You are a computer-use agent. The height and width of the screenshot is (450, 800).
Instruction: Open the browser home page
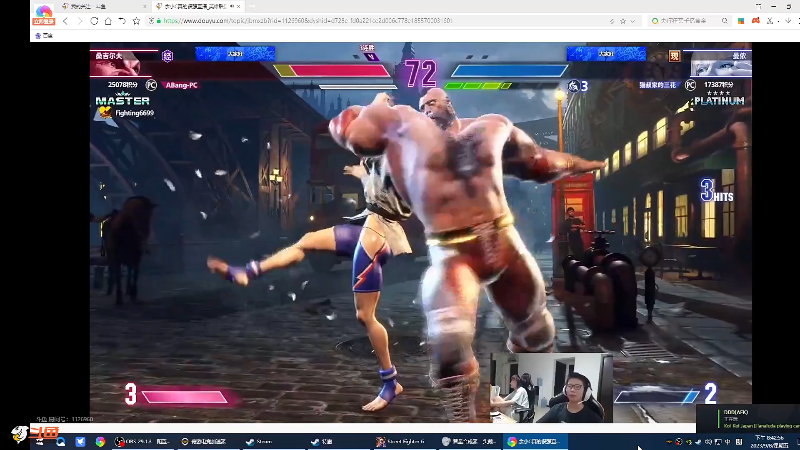point(108,21)
